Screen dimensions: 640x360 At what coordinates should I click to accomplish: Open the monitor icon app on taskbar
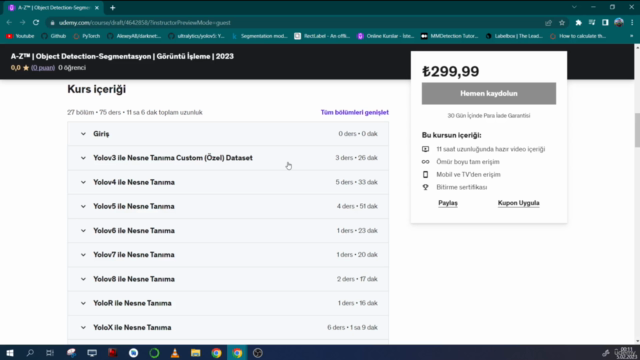(x=92, y=353)
